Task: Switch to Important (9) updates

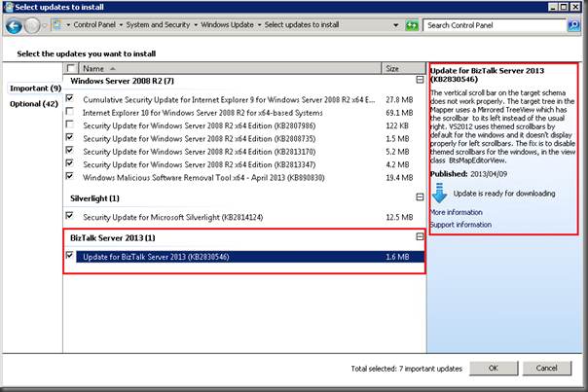Action: tap(35, 89)
